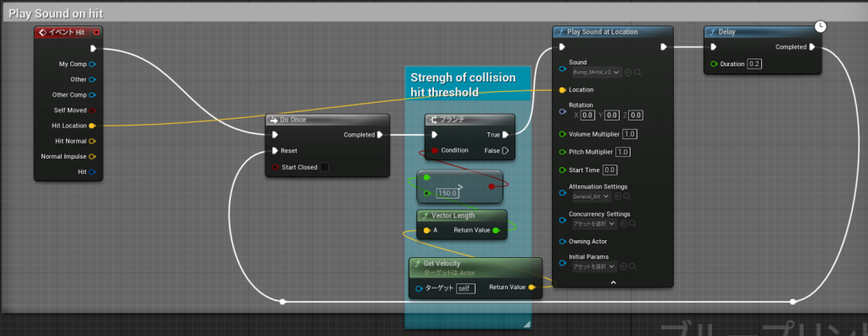Open the Initial Params asset dropdown
Screen dimensions: 868x336
pos(594,266)
